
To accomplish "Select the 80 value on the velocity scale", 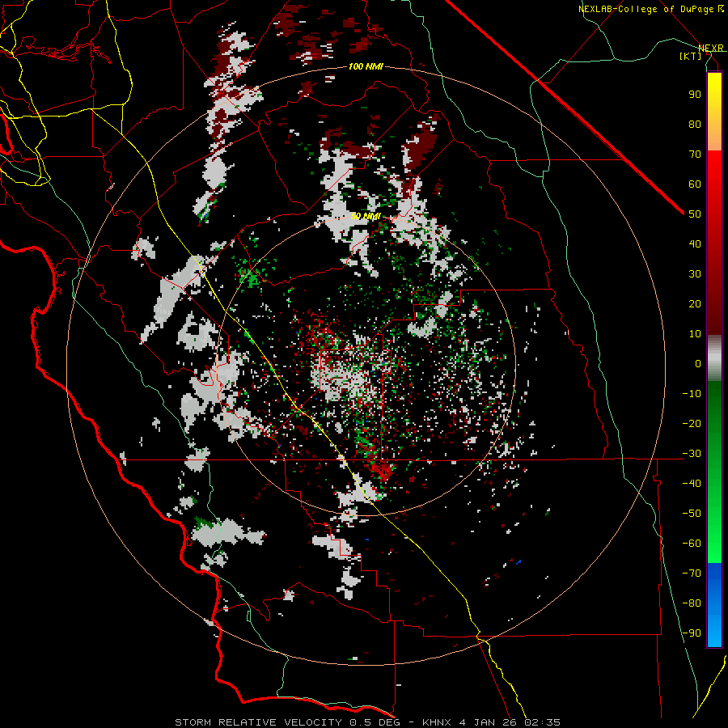I will click(695, 125).
